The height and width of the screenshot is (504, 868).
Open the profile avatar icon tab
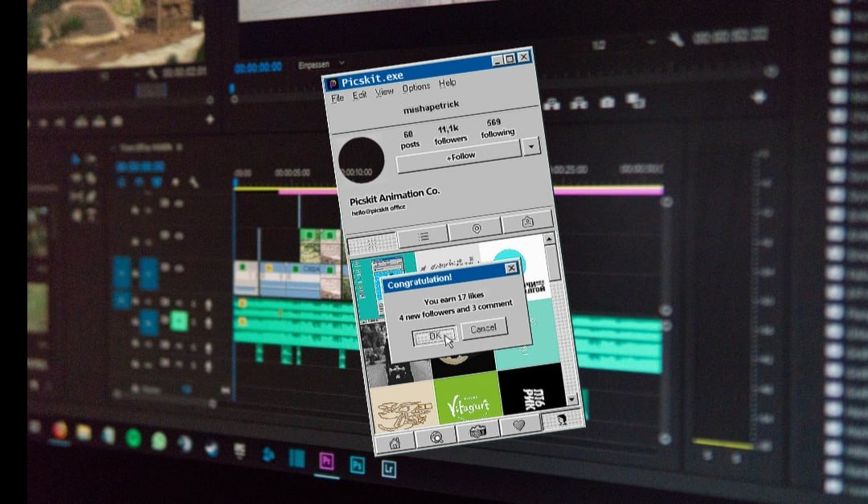pyautogui.click(x=561, y=419)
